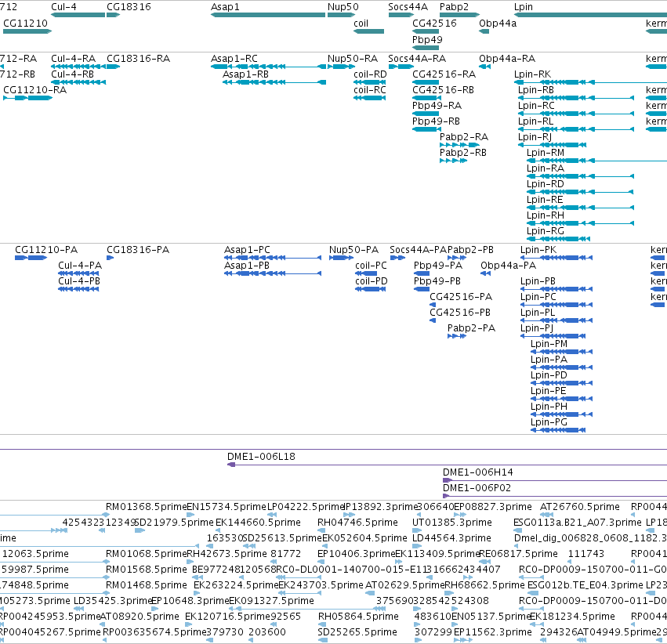The image size is (667, 644).
Task: Select protein Lpin-PG
Action: coord(558,430)
